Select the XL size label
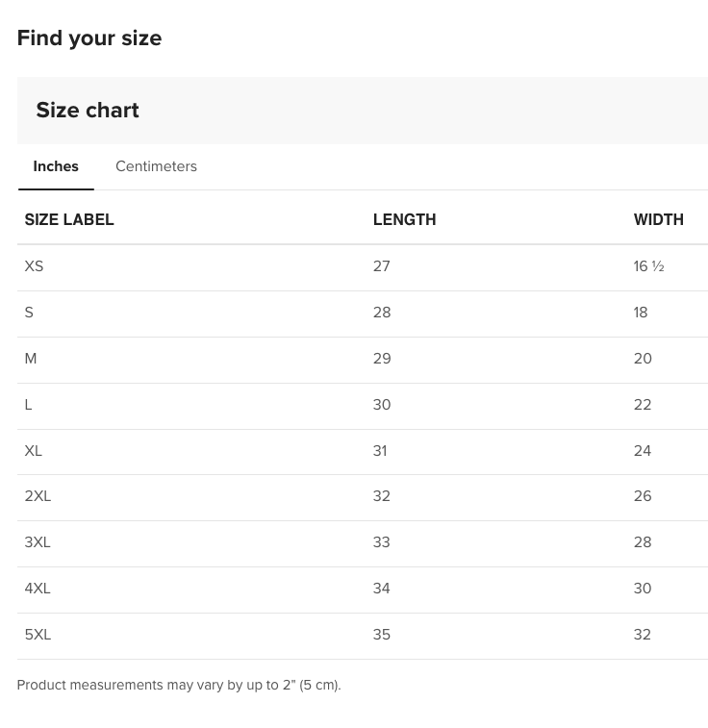Viewport: 708px width, 728px height. (x=34, y=451)
